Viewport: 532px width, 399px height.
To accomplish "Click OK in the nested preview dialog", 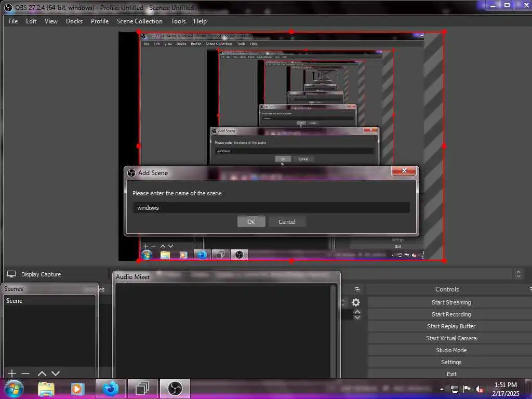I will [x=283, y=159].
